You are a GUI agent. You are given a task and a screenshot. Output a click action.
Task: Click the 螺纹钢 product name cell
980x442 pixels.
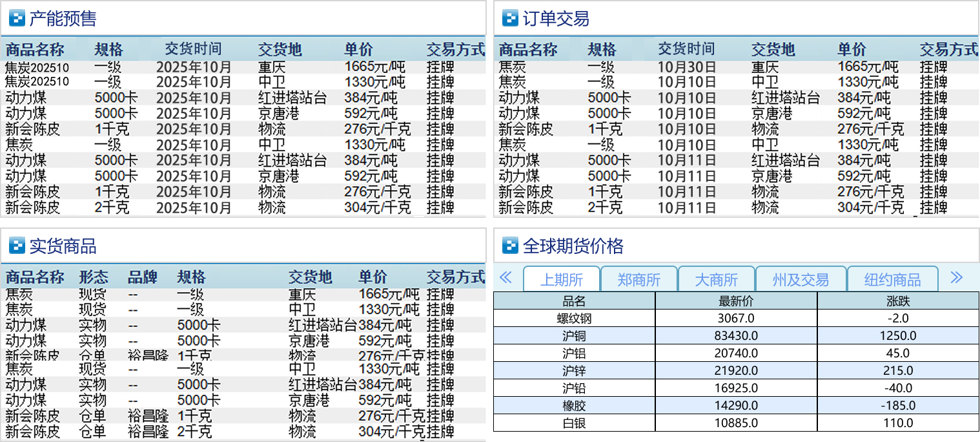(574, 319)
